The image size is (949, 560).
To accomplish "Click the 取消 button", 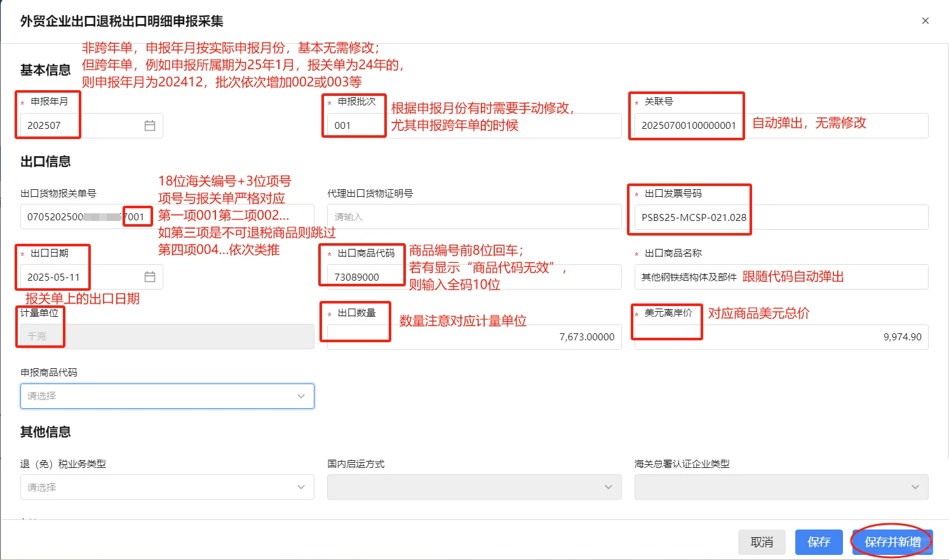I will pos(762,542).
